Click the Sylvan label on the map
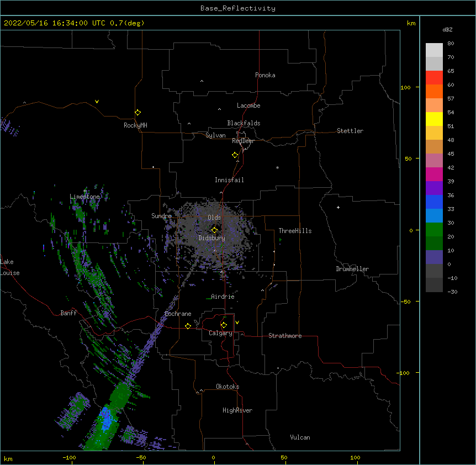This screenshot has width=476, height=465. [x=215, y=135]
